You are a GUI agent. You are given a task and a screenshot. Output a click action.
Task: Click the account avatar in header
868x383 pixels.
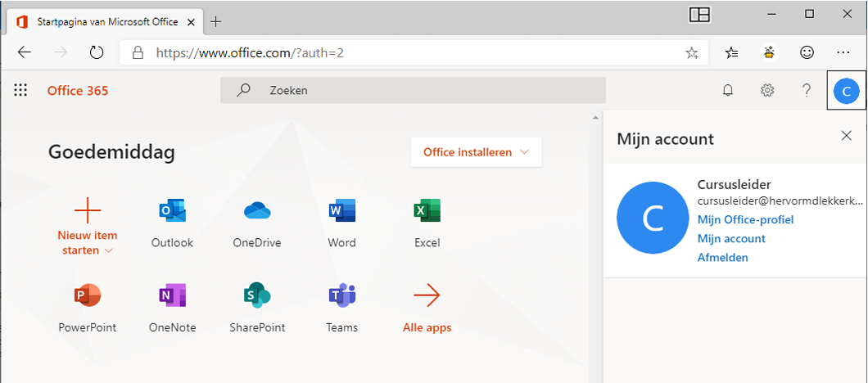tap(847, 91)
